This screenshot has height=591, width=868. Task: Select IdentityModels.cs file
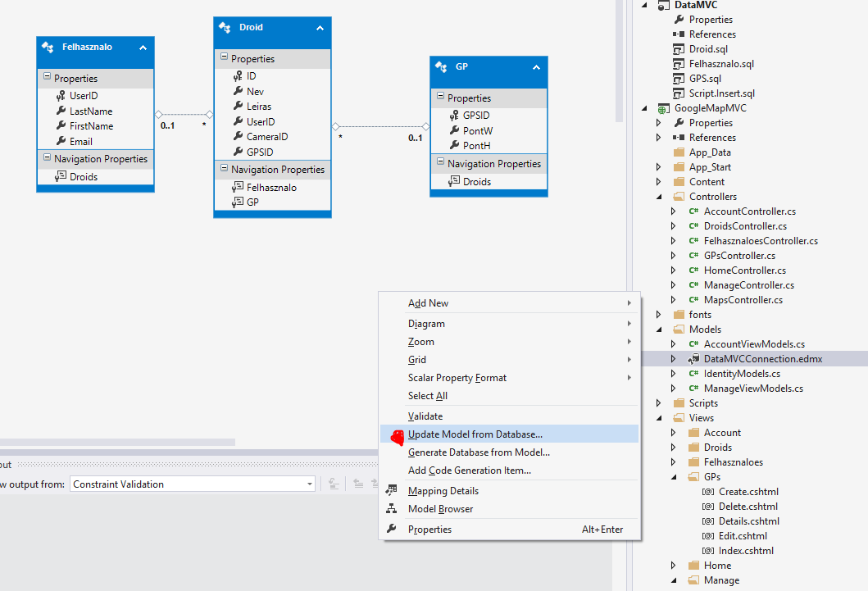click(742, 374)
